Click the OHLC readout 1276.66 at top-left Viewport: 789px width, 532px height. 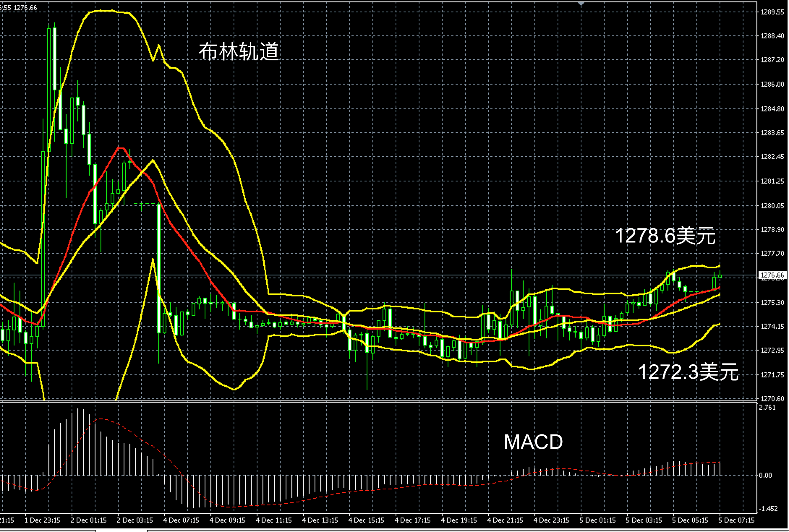(x=25, y=8)
